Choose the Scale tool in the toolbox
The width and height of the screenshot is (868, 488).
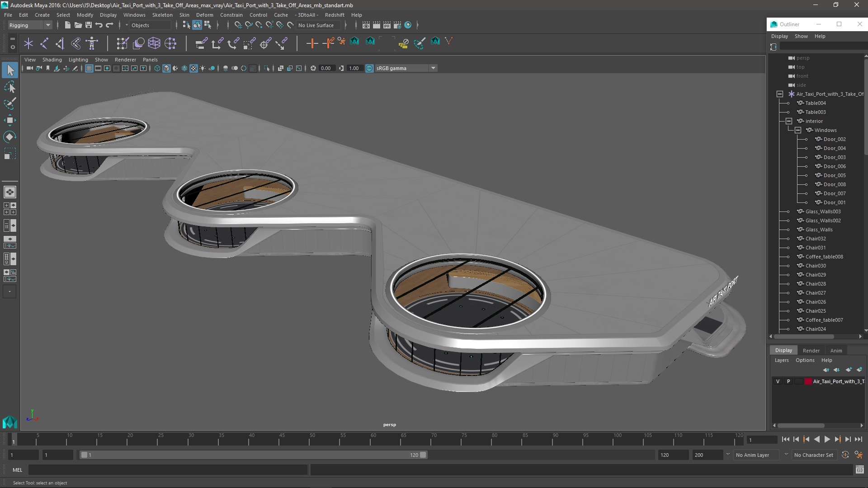10,154
